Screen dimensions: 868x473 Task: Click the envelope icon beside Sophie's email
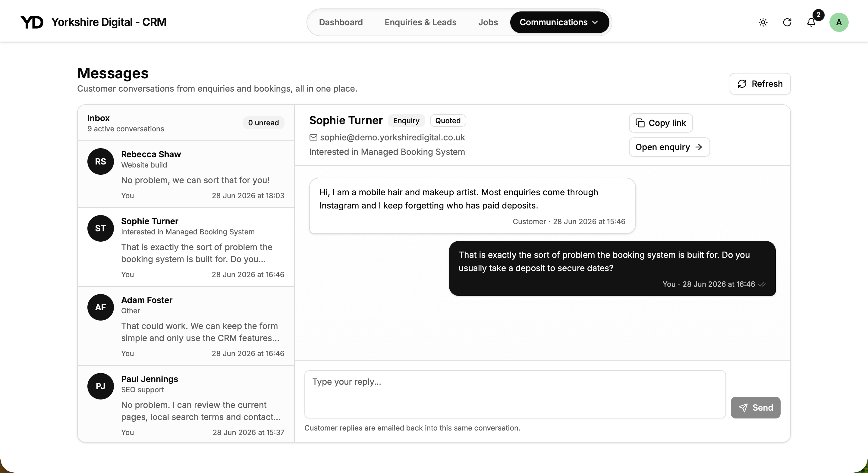[313, 137]
